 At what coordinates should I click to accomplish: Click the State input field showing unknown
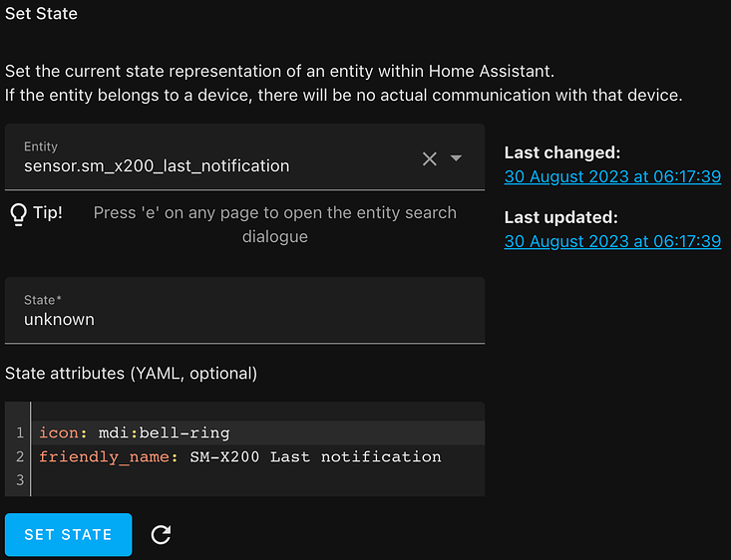click(x=244, y=310)
